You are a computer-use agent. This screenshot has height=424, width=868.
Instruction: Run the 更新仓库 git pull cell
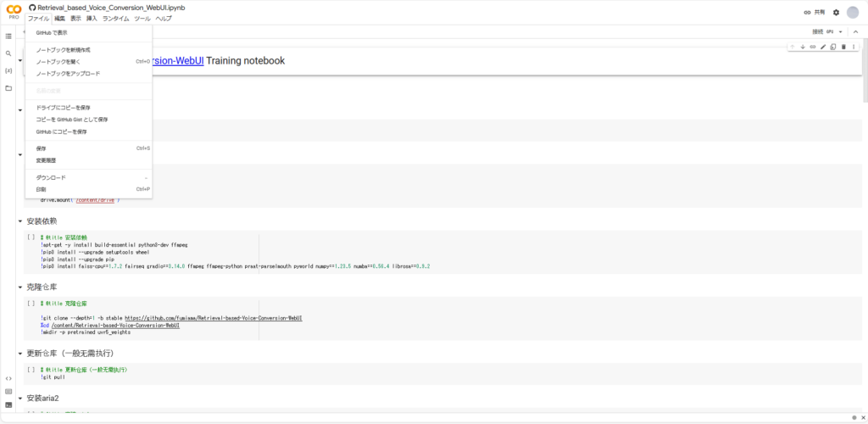click(x=31, y=369)
